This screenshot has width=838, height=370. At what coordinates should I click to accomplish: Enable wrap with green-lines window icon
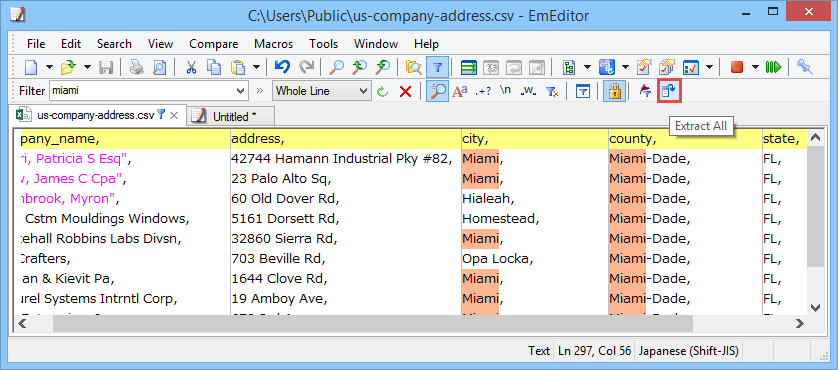tap(468, 67)
